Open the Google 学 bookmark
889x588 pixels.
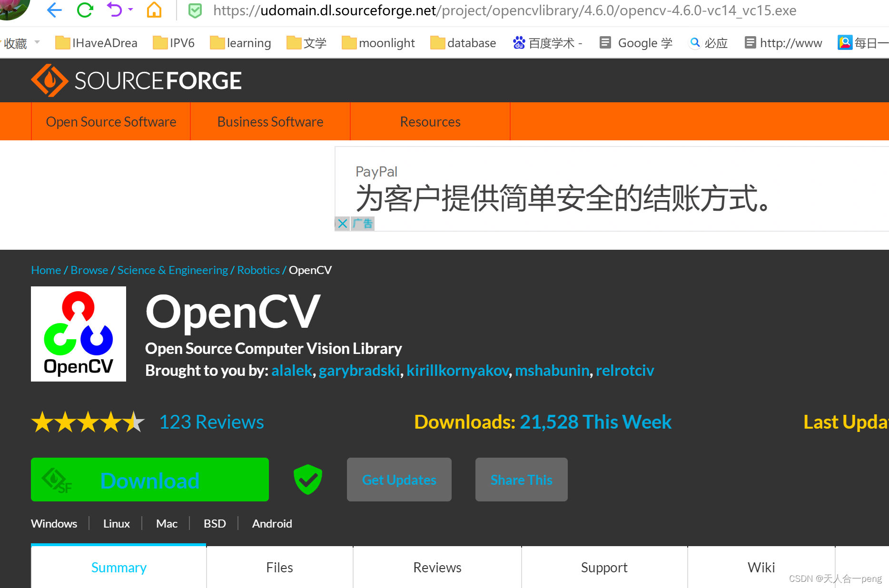(636, 43)
